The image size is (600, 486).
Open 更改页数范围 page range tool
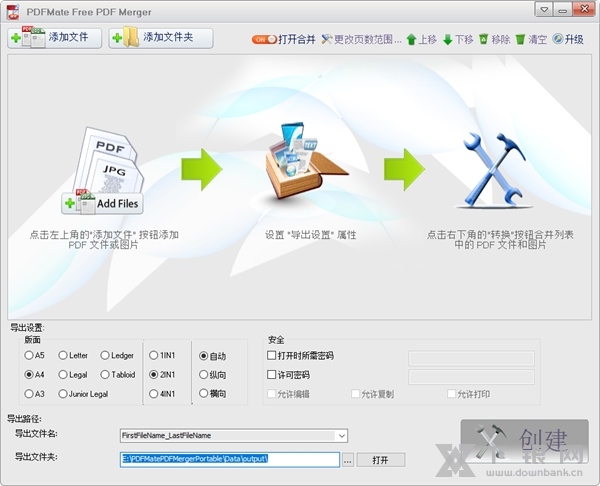[x=361, y=39]
